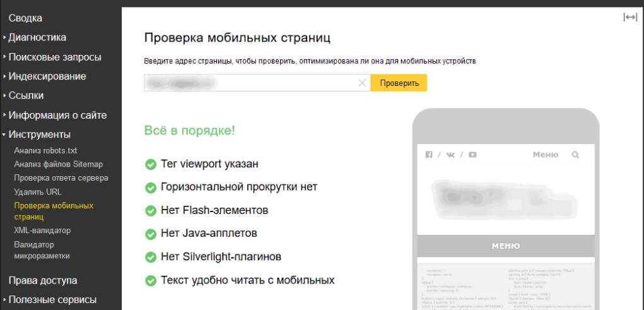Open the Удалить URL tool
Viewport: 644px width, 310px height.
coord(38,191)
